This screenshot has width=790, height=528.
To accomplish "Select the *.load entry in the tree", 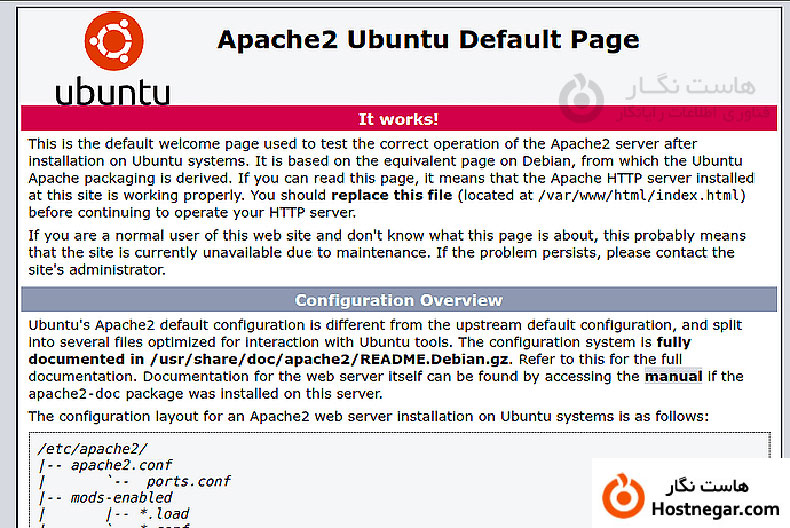I will (160, 513).
